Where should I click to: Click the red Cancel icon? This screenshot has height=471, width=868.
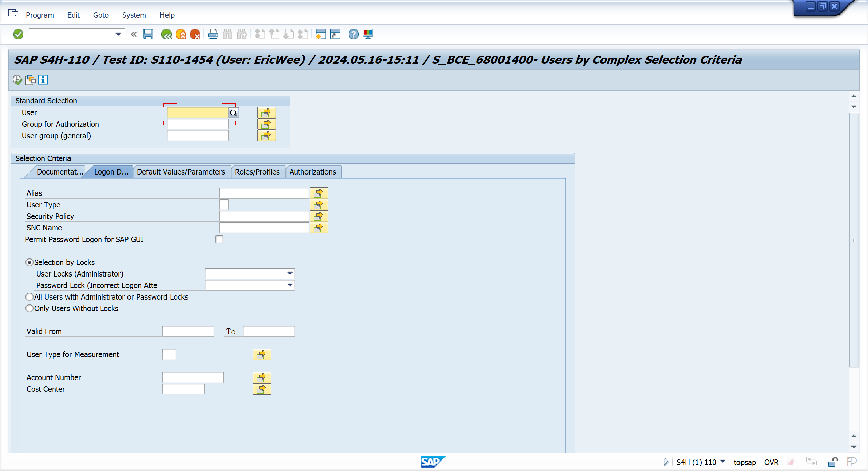[195, 34]
